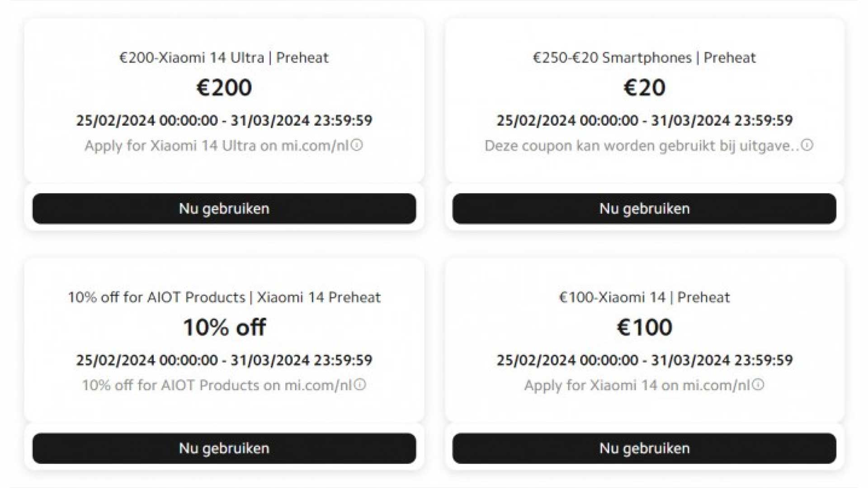Image resolution: width=868 pixels, height=488 pixels.
Task: Click the bold '10% off' value
Action: click(224, 327)
